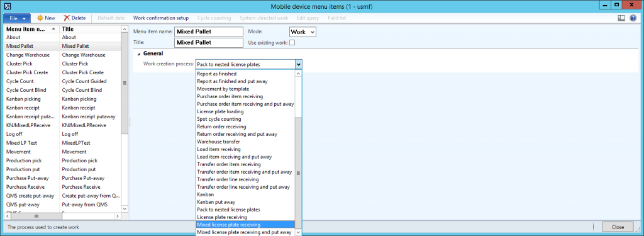
Task: Select Spot cycle counting option
Action: coord(245,119)
